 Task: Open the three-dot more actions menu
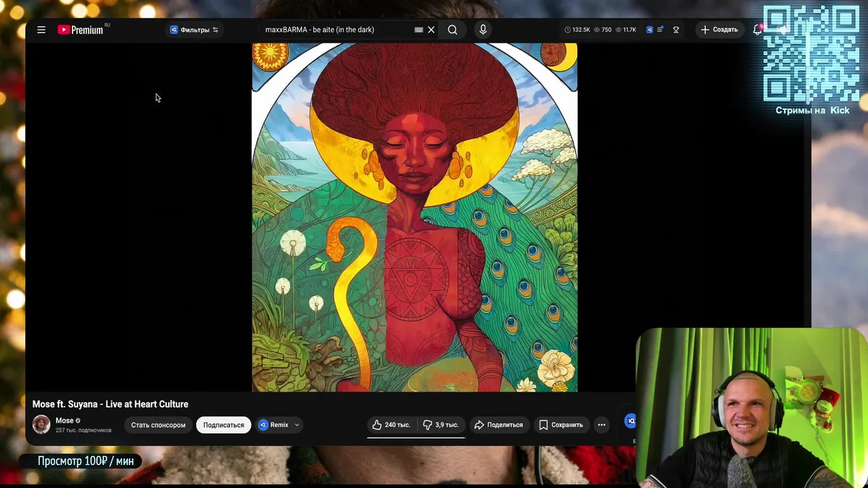[x=601, y=425]
